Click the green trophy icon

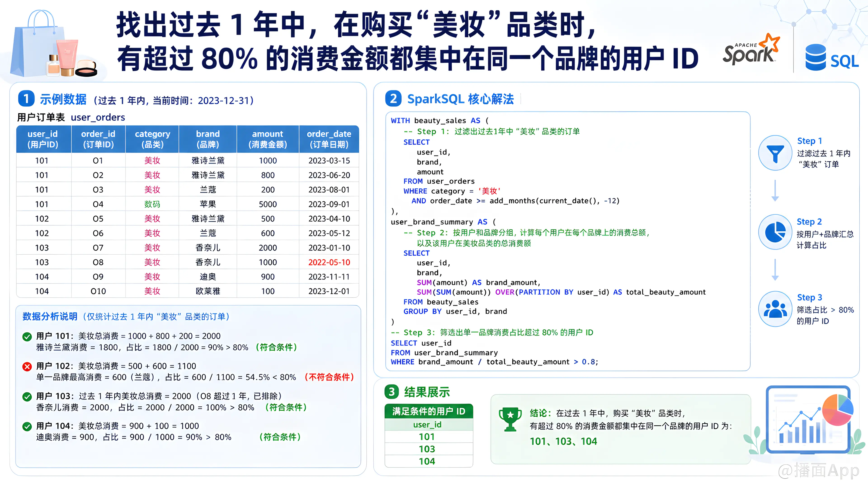tap(510, 419)
